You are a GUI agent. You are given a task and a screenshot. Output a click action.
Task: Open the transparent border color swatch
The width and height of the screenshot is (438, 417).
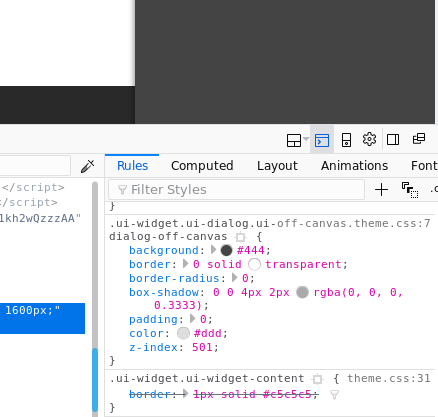254,264
